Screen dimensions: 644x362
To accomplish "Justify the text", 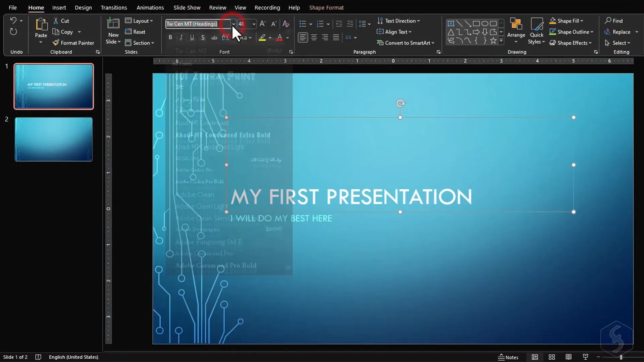I will (x=336, y=38).
